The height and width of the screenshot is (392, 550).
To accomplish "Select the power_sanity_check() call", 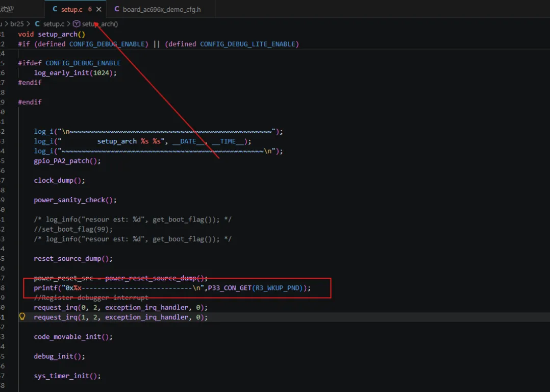I will (x=75, y=200).
